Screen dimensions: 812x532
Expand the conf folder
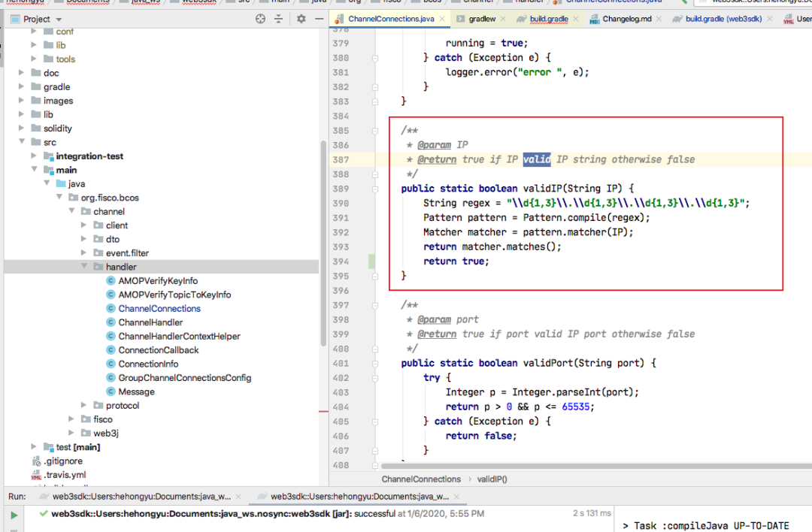tap(34, 32)
